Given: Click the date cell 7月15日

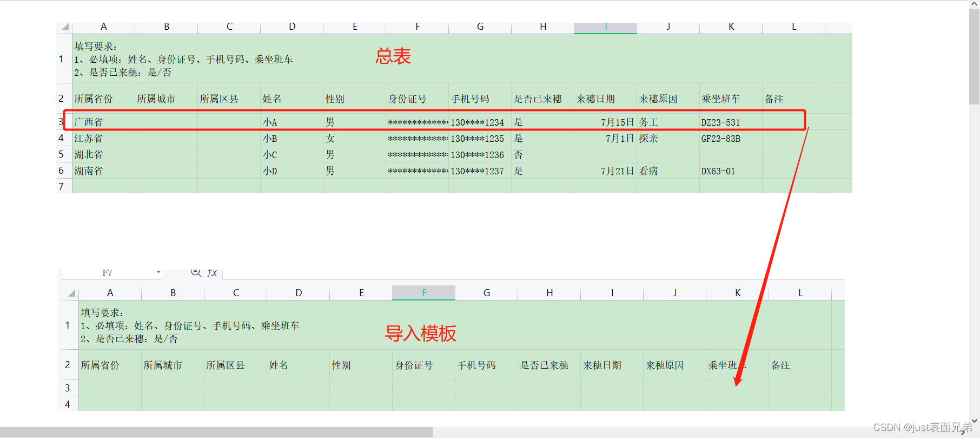Looking at the screenshot, I should tap(605, 122).
